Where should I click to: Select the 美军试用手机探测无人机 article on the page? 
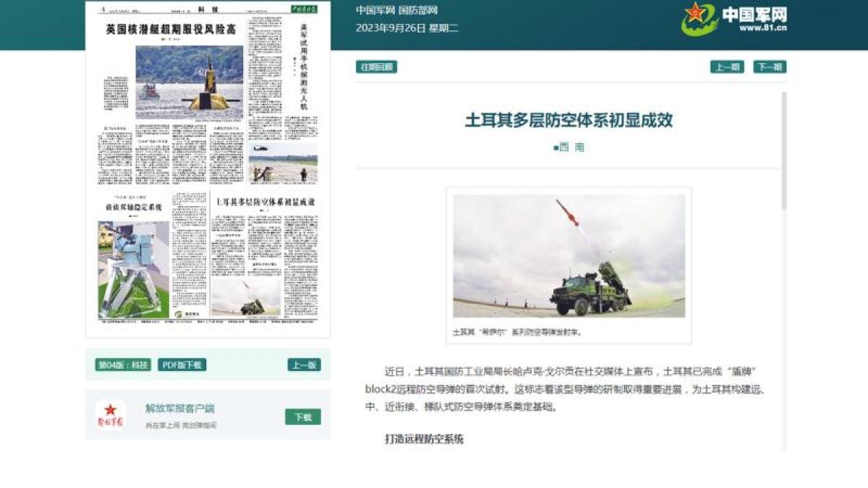[x=304, y=67]
